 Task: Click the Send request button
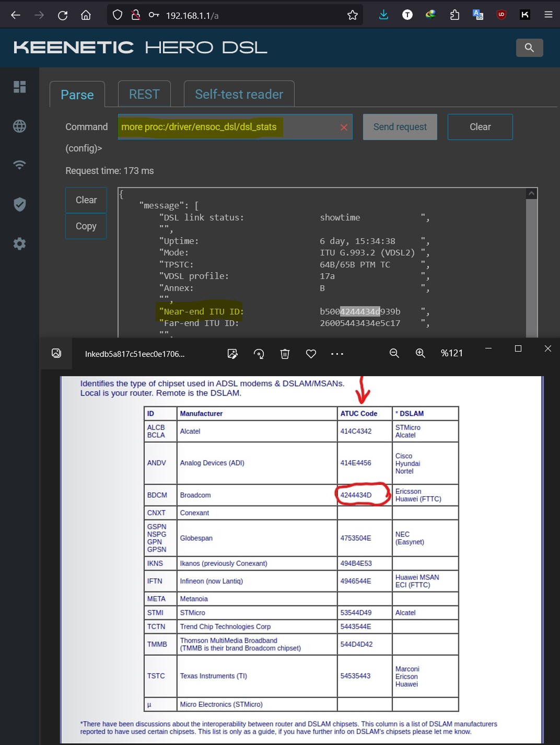[x=400, y=127]
